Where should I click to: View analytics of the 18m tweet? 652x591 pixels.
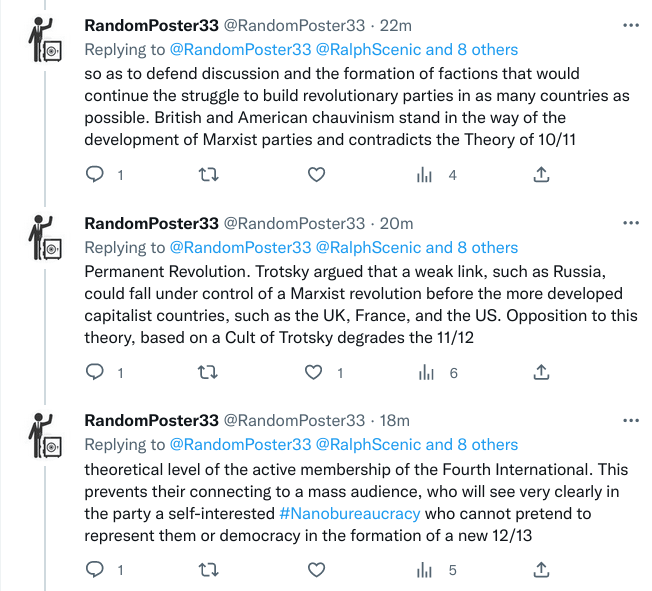(x=425, y=570)
